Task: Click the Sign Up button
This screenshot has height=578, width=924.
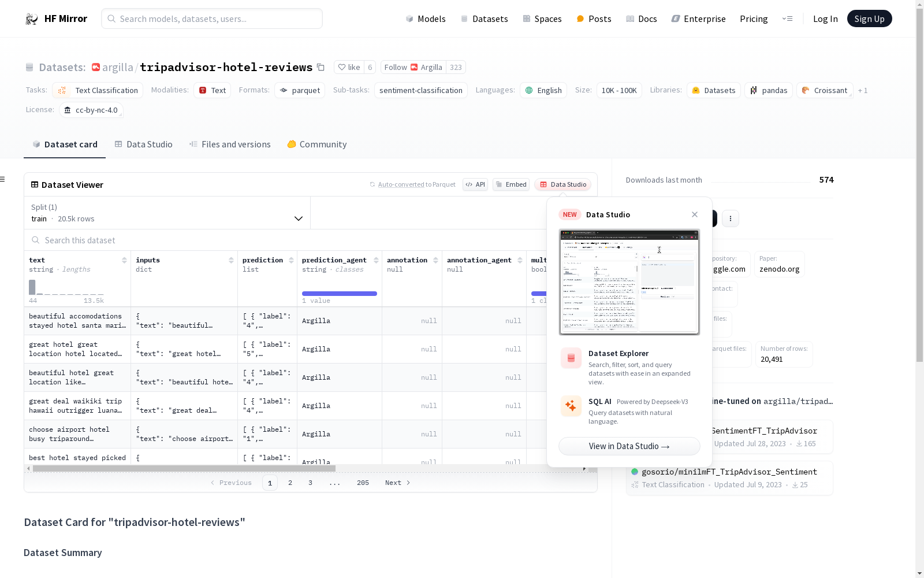Action: click(x=869, y=19)
